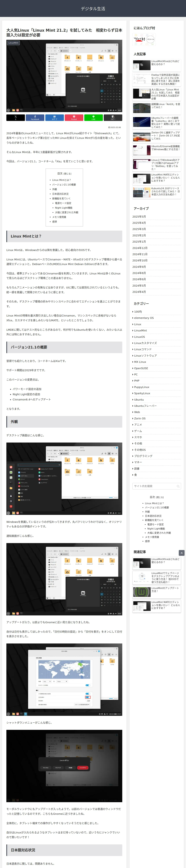Click the LinuxMint category label on the header image
The height and width of the screenshot is (868, 186).
pyautogui.click(x=13, y=43)
